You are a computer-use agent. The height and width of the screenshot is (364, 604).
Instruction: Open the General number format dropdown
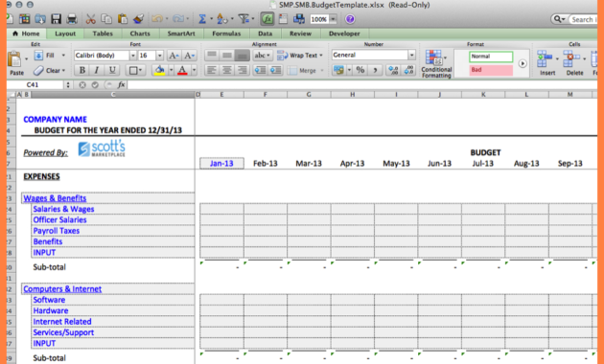[412, 55]
